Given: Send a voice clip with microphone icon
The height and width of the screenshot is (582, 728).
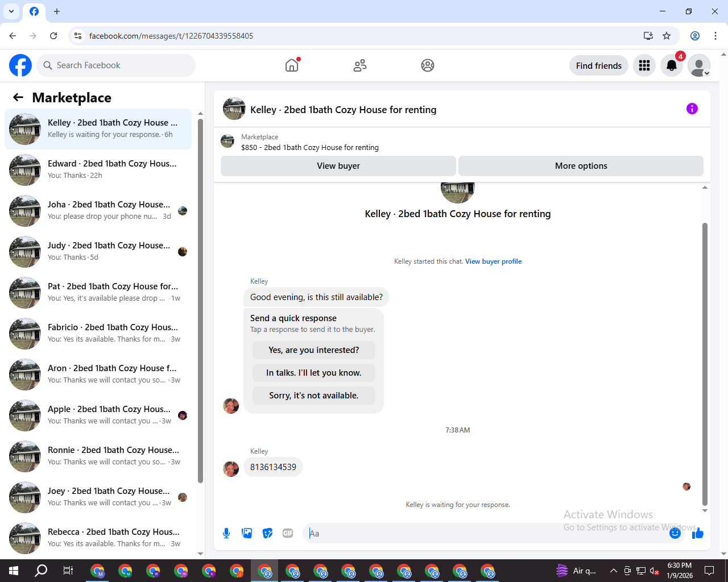Looking at the screenshot, I should (x=226, y=533).
